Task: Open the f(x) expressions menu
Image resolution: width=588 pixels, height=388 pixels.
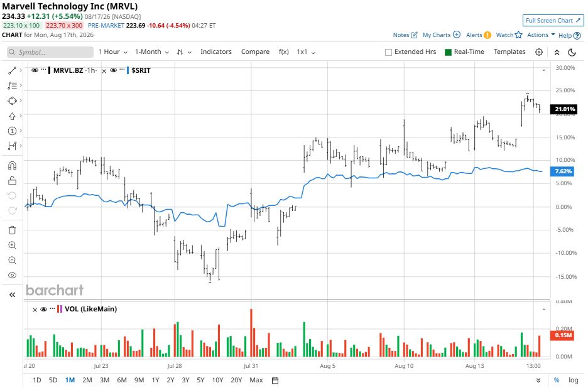Action: (x=284, y=51)
